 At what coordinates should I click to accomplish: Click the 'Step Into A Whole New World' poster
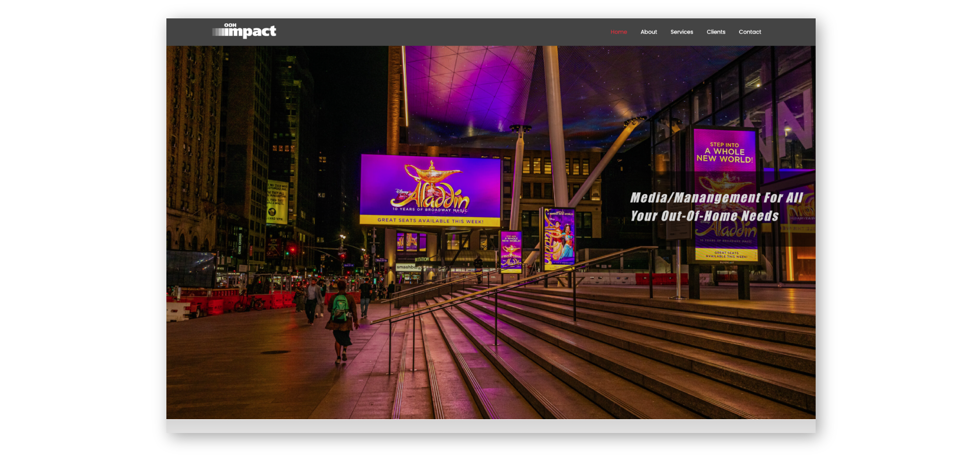tap(724, 152)
